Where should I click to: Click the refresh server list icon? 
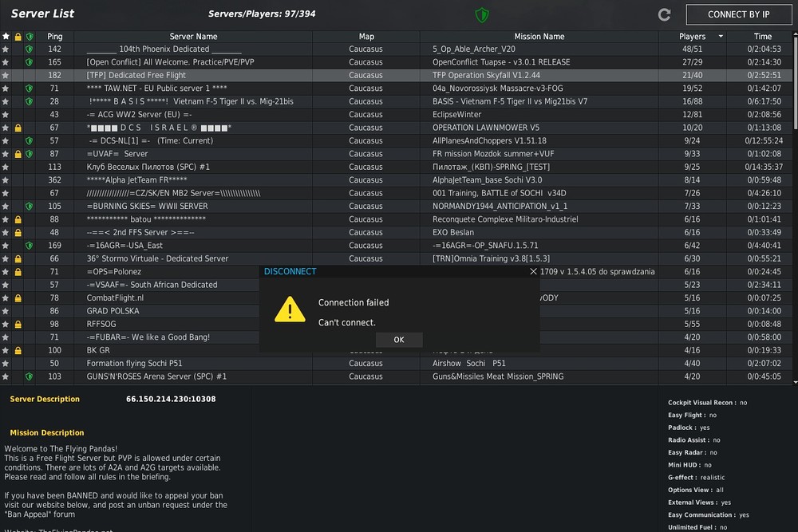664,14
